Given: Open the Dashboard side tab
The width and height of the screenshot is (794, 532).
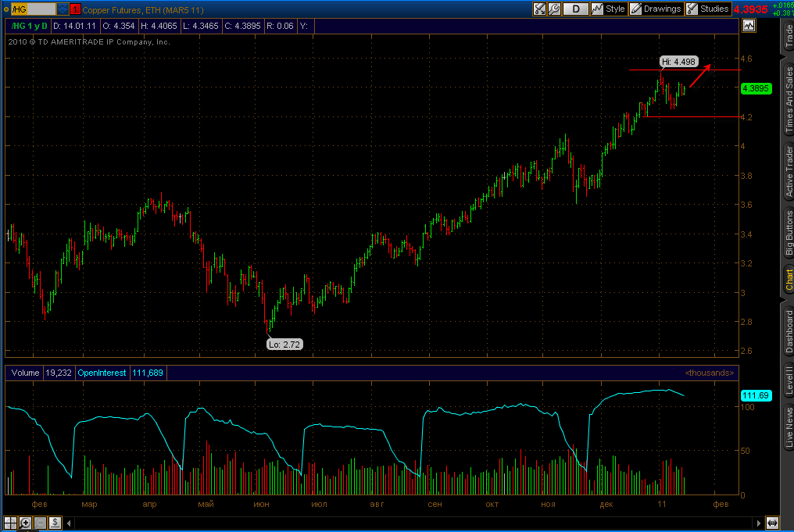Looking at the screenshot, I should (789, 332).
